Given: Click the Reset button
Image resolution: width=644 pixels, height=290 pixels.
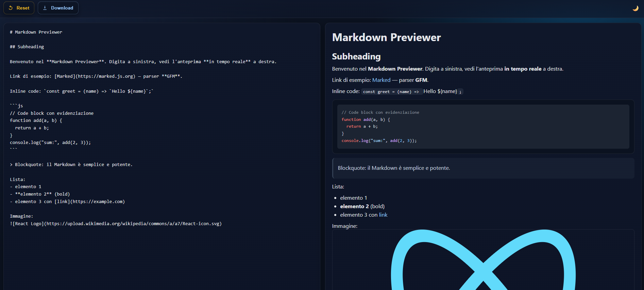Looking at the screenshot, I should pyautogui.click(x=19, y=8).
